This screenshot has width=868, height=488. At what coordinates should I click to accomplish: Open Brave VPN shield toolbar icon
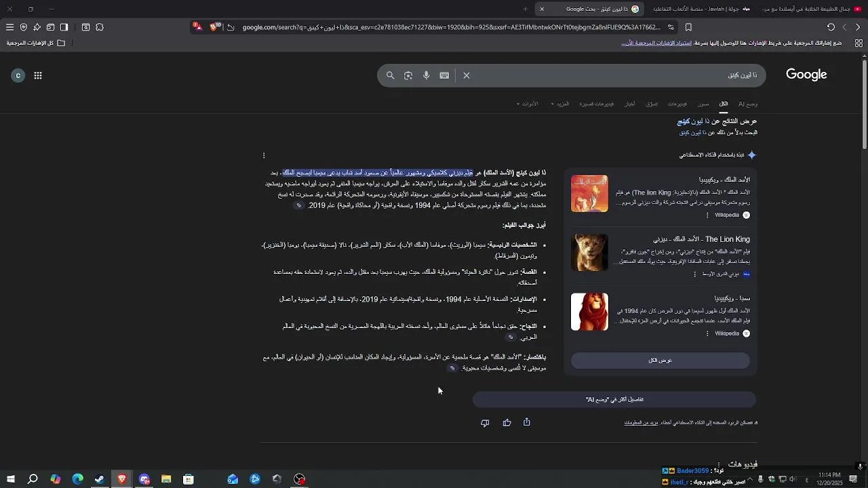(x=23, y=27)
